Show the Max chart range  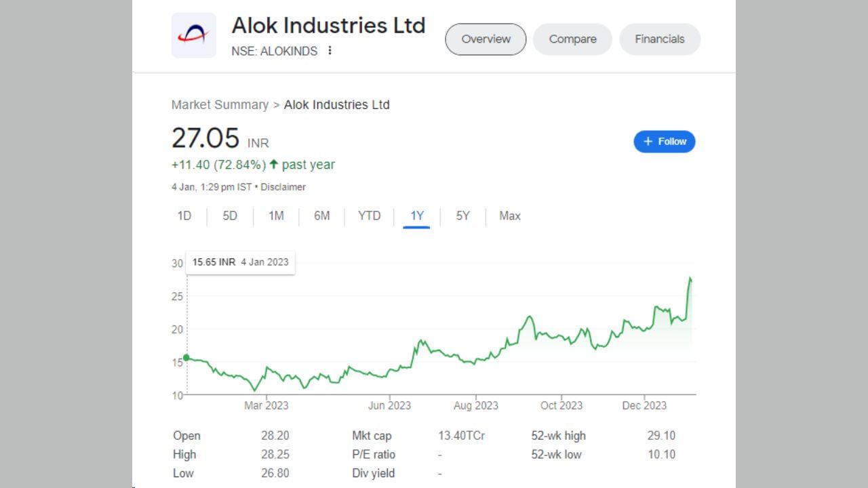pyautogui.click(x=509, y=216)
